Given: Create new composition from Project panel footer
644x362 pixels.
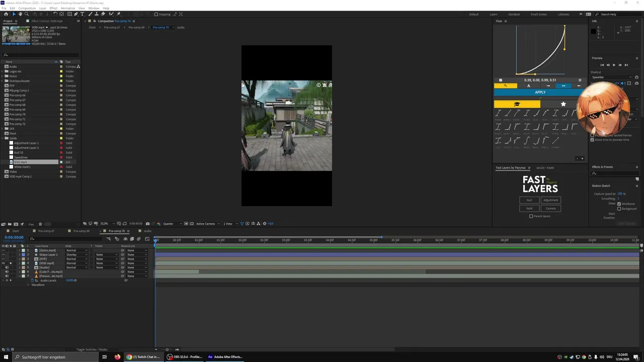Looking at the screenshot, I should [16, 224].
